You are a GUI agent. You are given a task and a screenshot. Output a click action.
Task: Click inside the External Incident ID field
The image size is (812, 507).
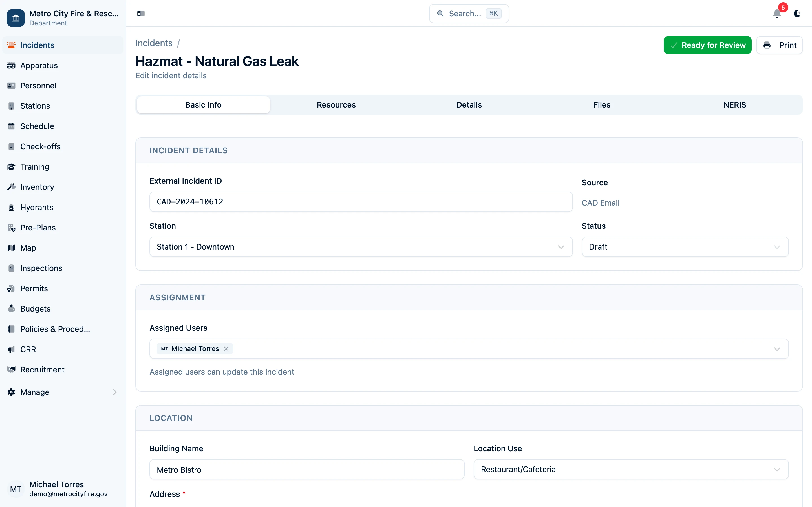click(x=360, y=201)
